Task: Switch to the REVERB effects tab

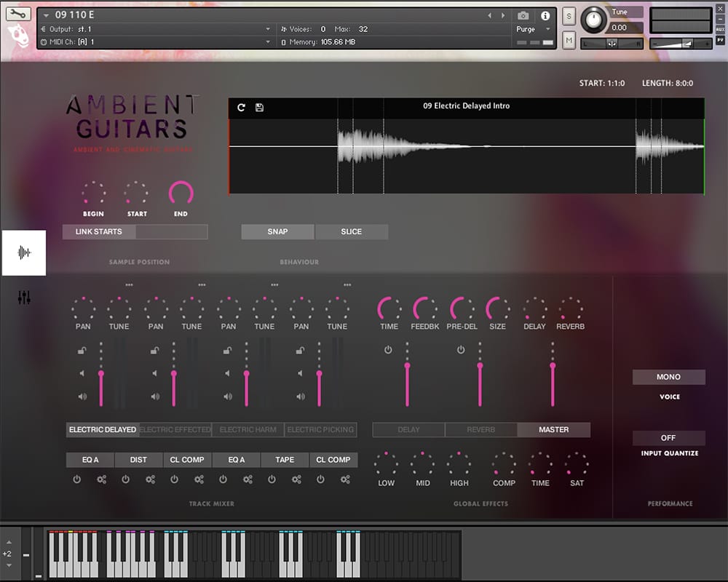Action: [480, 430]
